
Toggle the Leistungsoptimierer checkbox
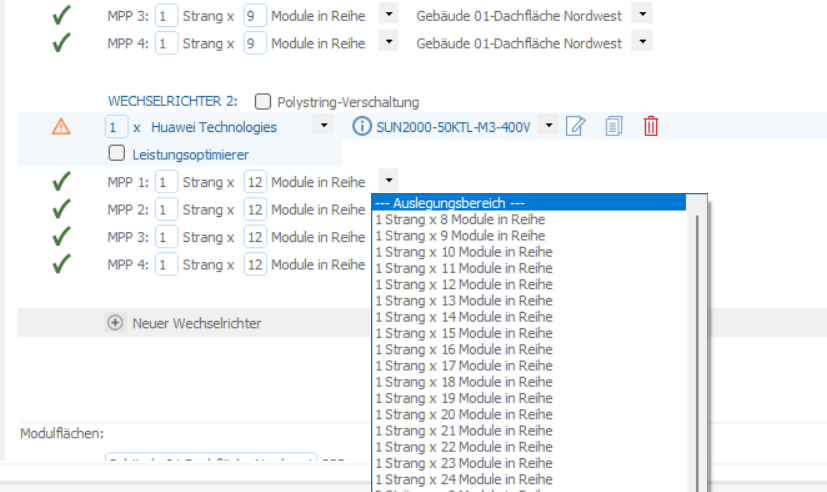pos(116,154)
